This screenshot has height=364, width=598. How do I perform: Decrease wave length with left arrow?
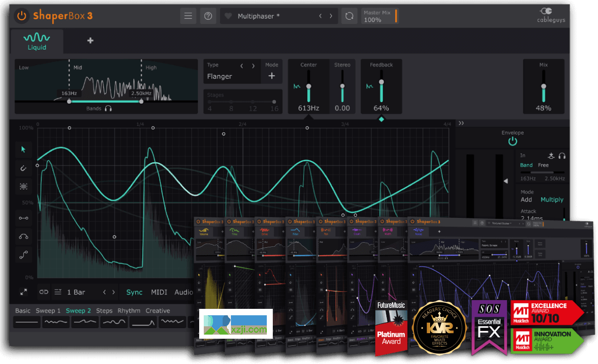coord(104,292)
